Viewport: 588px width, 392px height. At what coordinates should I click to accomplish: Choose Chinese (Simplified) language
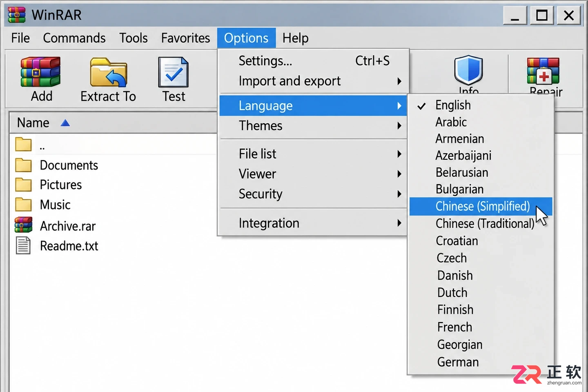point(481,206)
